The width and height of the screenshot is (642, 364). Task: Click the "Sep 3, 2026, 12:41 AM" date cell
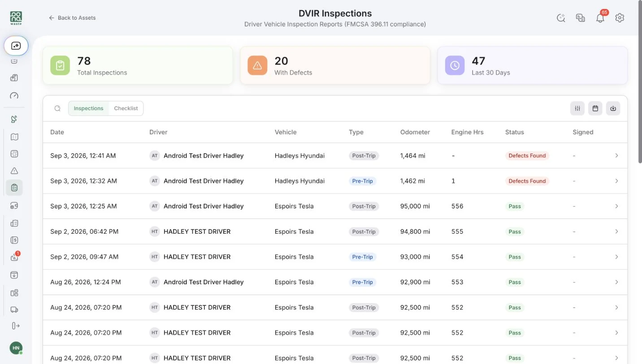click(x=83, y=155)
